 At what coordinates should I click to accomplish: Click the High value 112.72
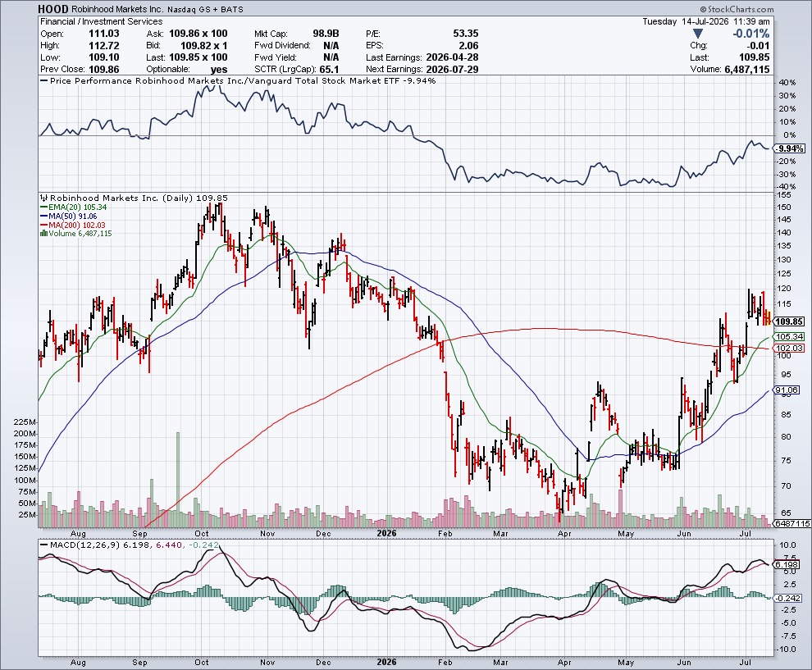tap(103, 46)
